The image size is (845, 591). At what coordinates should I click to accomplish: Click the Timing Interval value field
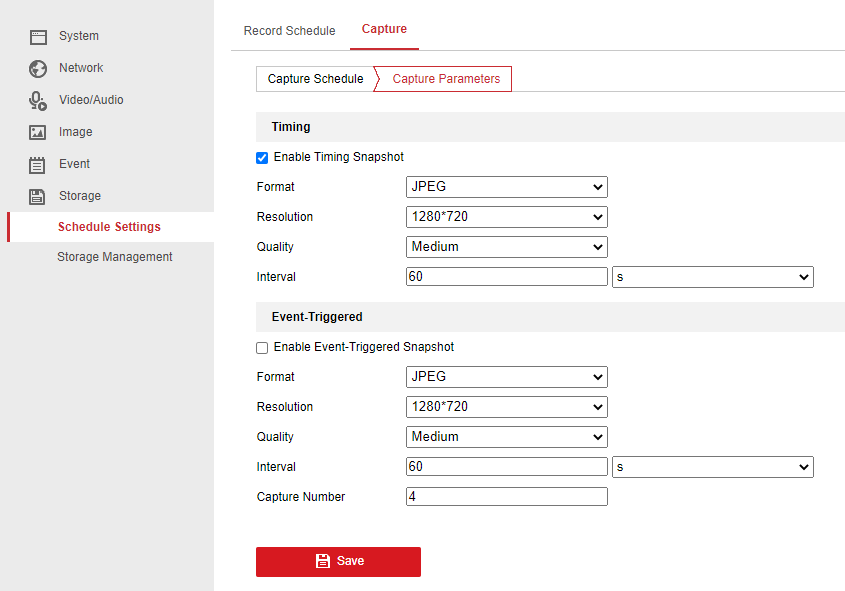[x=506, y=277]
